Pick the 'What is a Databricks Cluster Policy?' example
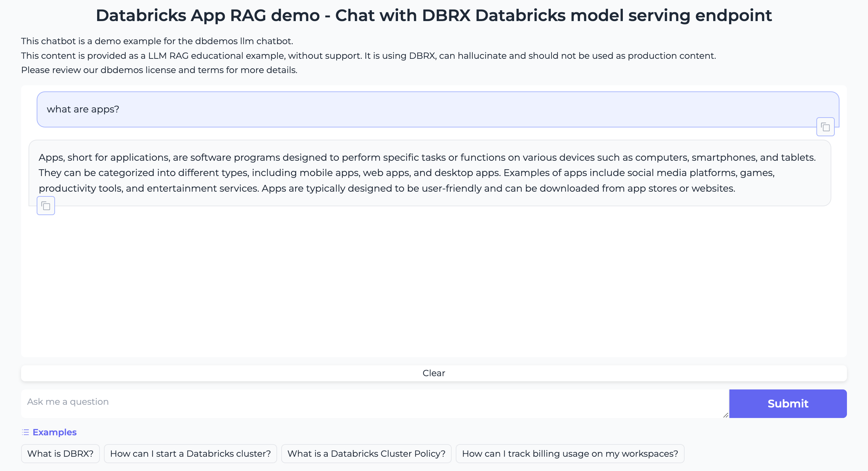This screenshot has height=471, width=868. point(366,454)
